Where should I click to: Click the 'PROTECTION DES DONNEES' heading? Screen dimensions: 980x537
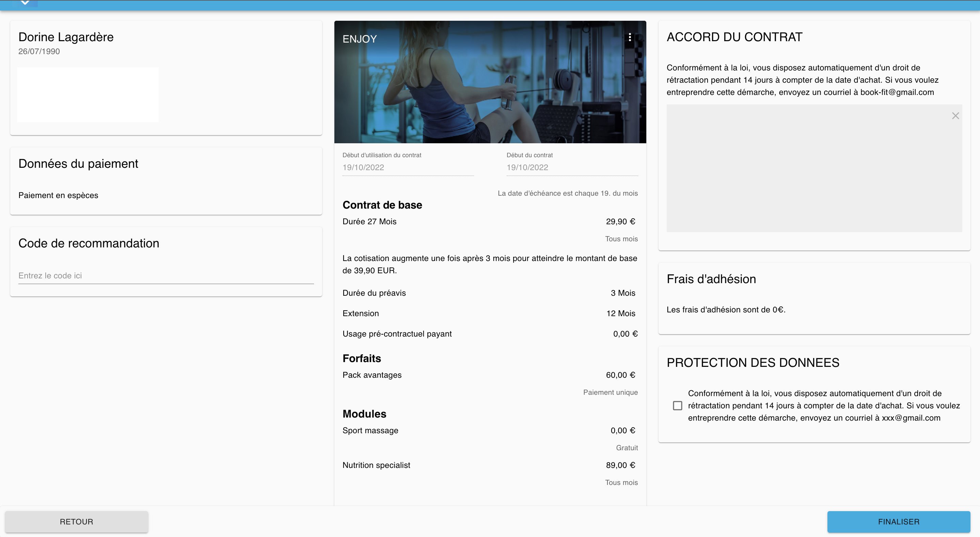(753, 362)
